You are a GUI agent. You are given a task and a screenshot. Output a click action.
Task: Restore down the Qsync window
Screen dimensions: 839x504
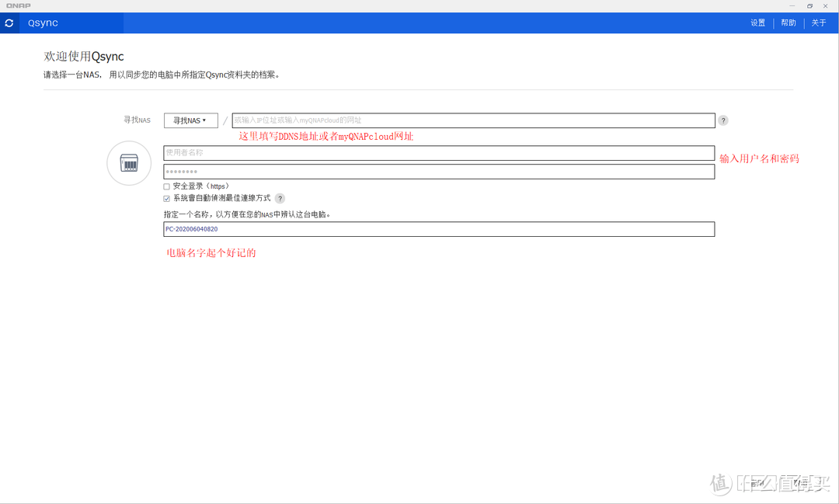point(809,6)
